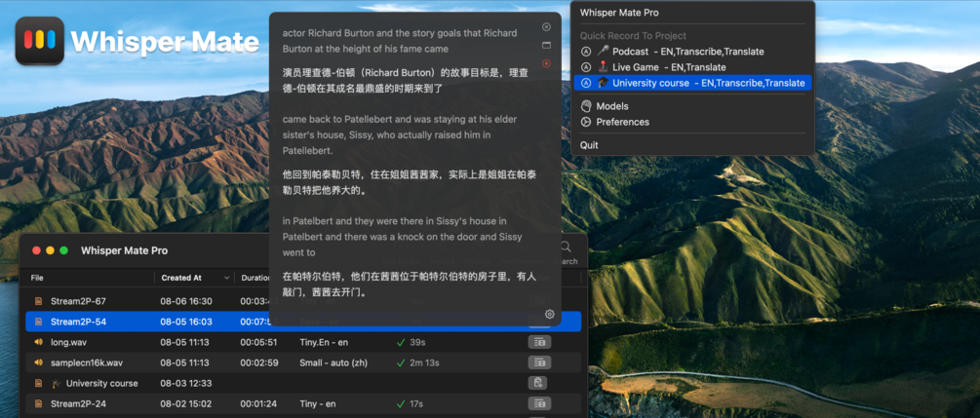Select University course quick record project
The height and width of the screenshot is (418, 980).
point(692,83)
